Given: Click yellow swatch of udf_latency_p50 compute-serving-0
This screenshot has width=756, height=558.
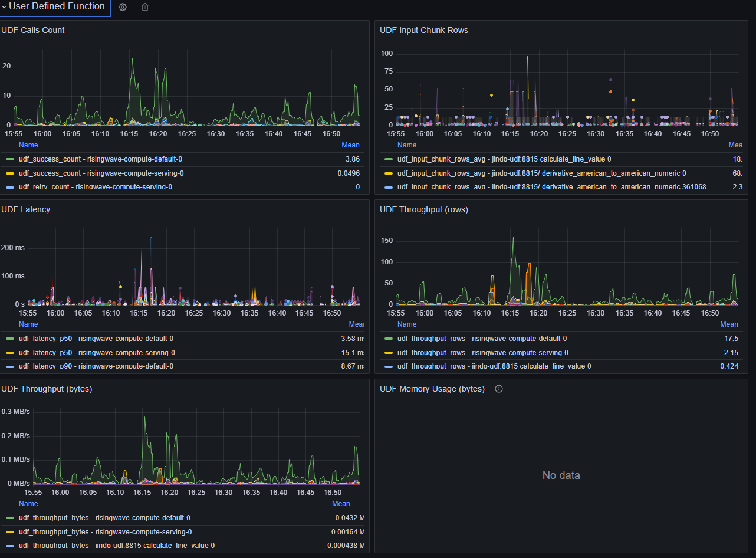Looking at the screenshot, I should (x=10, y=353).
